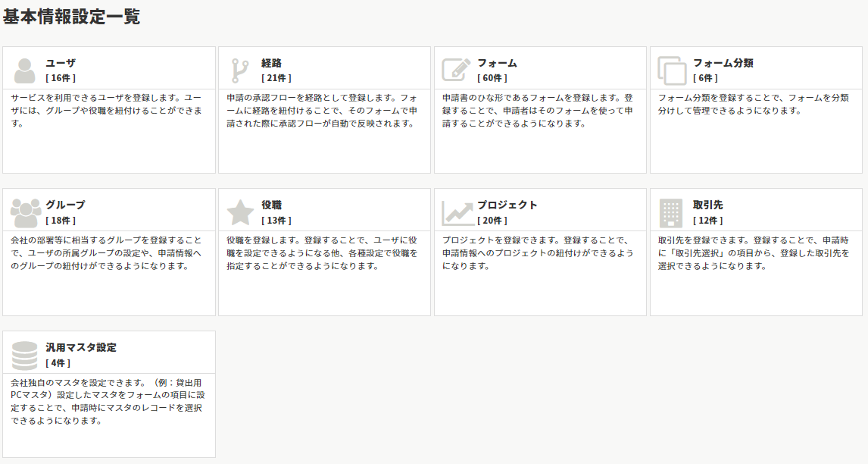
Task: Open the プロジェクト title link
Action: 507,205
